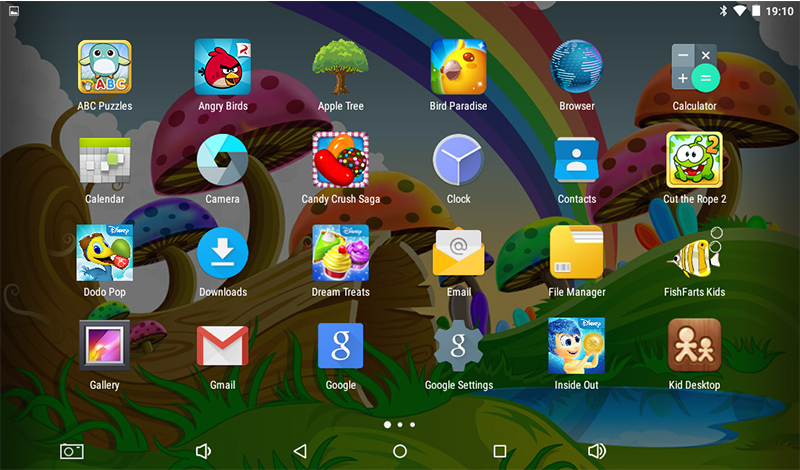Launch Inside Out game

click(x=577, y=345)
